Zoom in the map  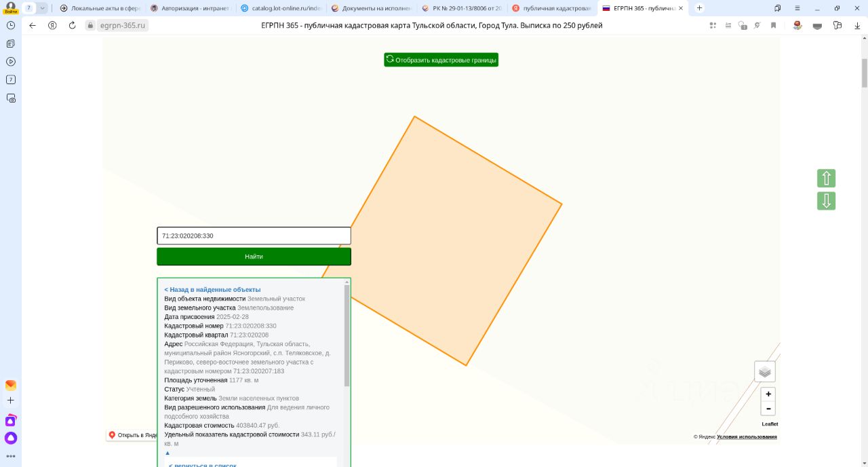768,394
